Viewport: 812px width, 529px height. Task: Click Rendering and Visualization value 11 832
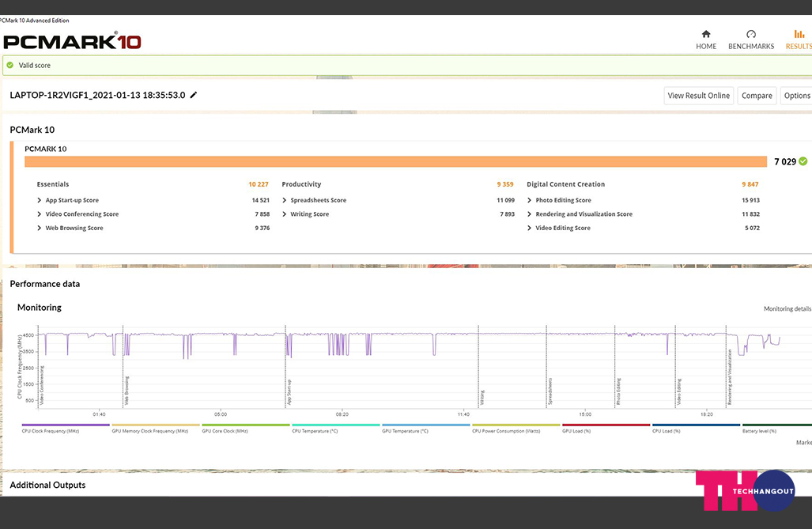coord(750,214)
